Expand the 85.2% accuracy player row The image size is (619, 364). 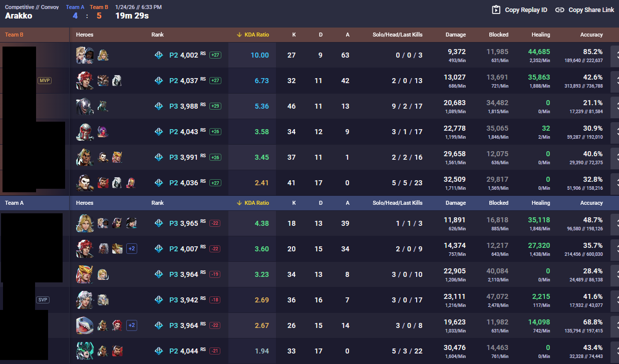click(x=614, y=55)
